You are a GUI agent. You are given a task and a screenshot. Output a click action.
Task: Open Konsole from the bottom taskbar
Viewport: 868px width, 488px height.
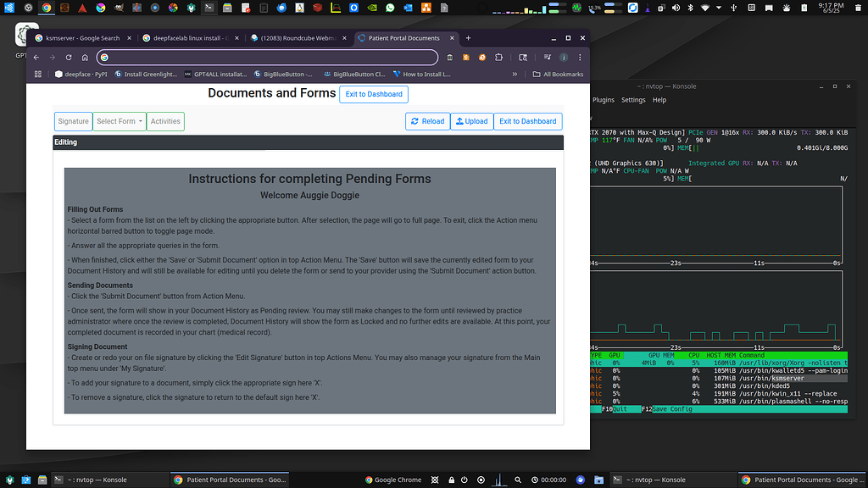coord(85,480)
